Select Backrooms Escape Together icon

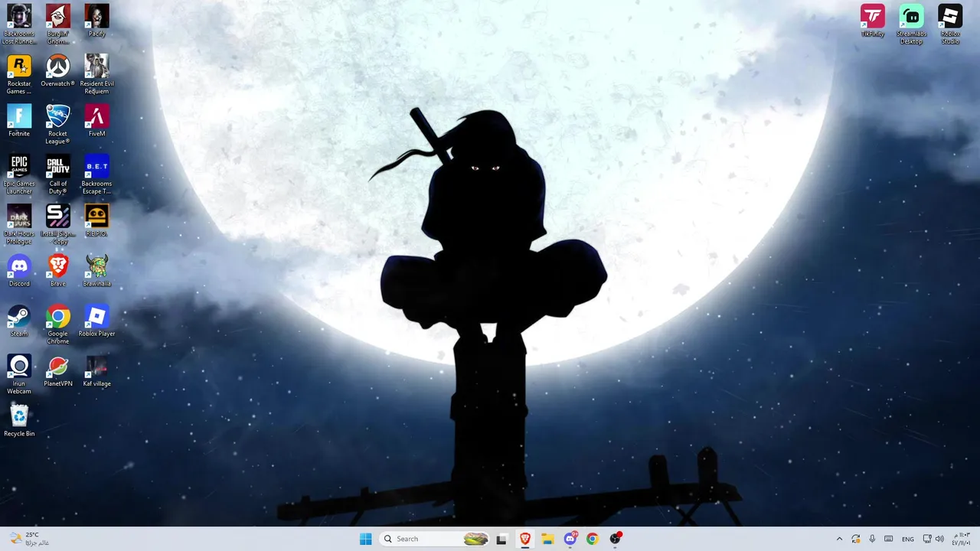tap(96, 174)
